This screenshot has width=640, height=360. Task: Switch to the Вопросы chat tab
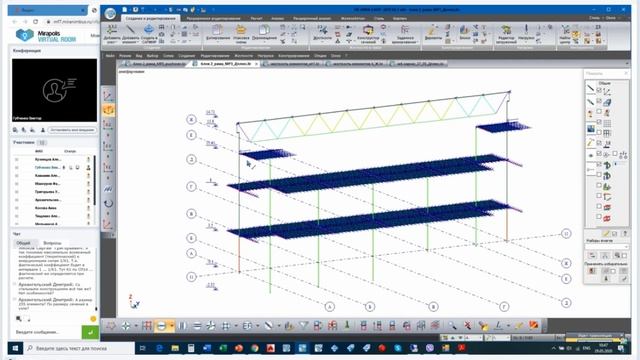52,243
